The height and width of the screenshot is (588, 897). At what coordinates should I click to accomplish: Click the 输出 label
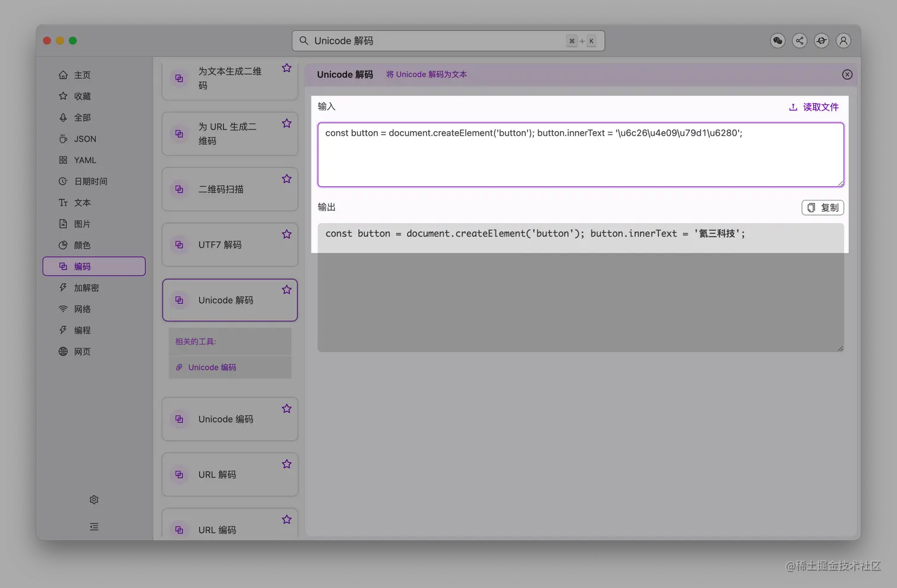click(x=326, y=207)
